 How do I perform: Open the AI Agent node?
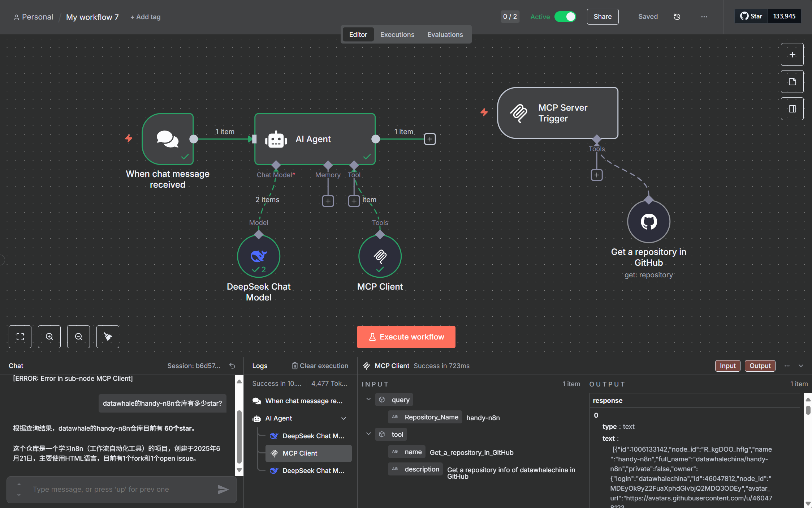[x=315, y=139]
